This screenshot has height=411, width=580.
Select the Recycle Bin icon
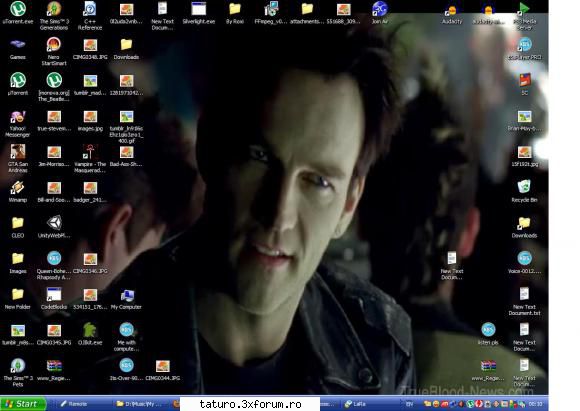(x=525, y=192)
